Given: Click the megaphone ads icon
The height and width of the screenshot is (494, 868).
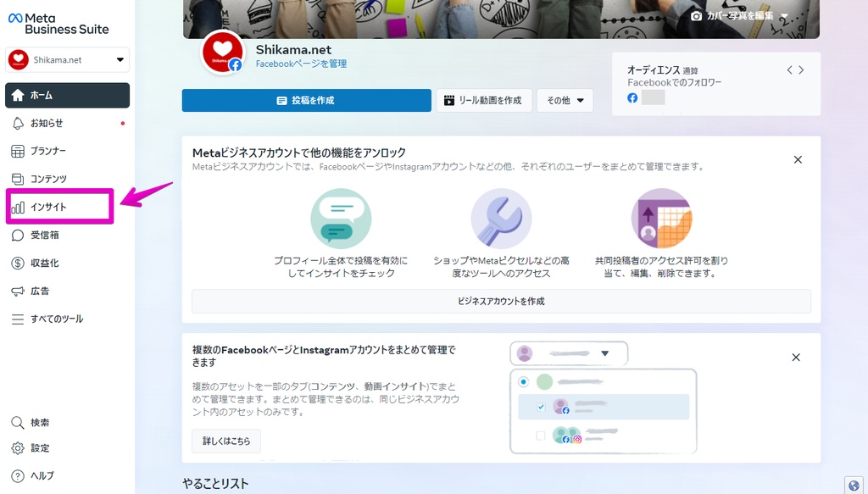Looking at the screenshot, I should click(18, 291).
